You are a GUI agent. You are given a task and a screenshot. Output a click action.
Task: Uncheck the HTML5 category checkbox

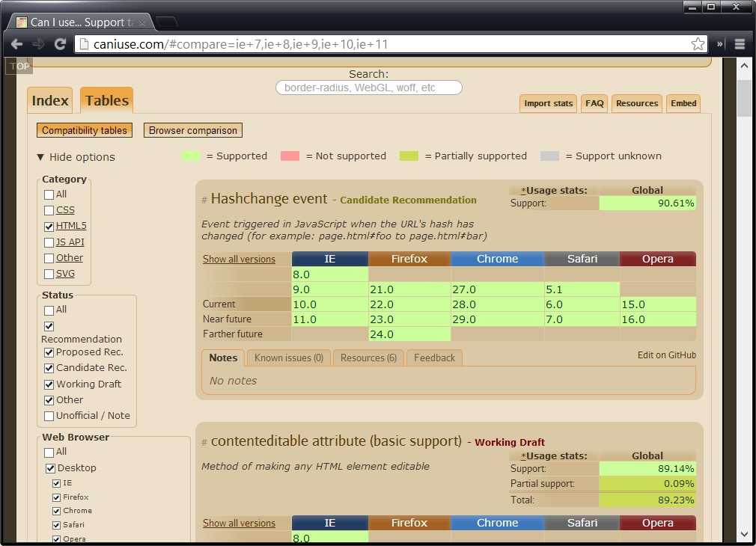[49, 226]
